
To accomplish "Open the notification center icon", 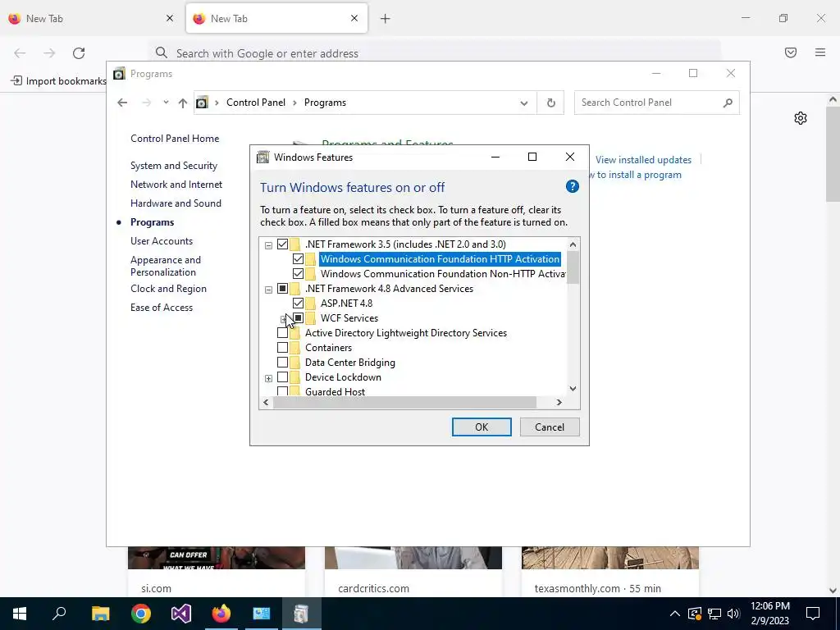I will coord(813,614).
